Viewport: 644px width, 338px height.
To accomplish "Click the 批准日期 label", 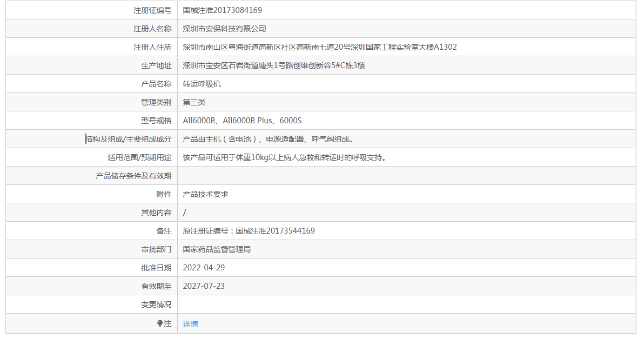I will click(x=156, y=268).
